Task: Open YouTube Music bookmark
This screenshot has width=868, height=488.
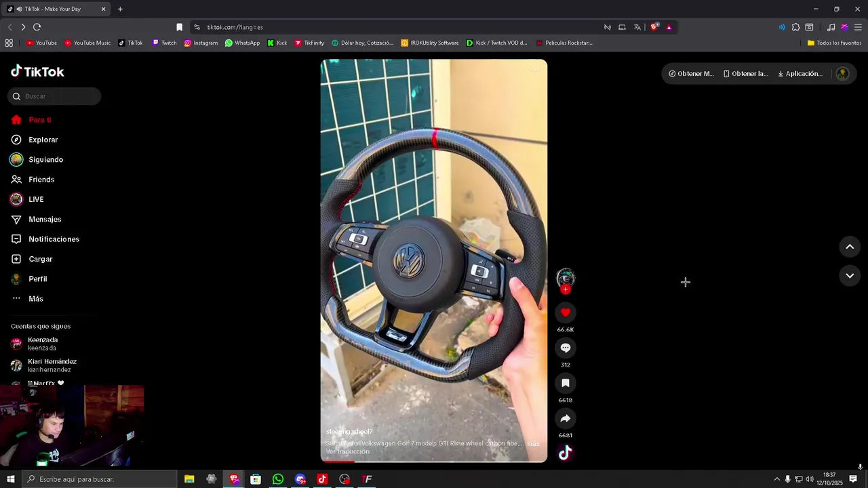Action: point(87,43)
